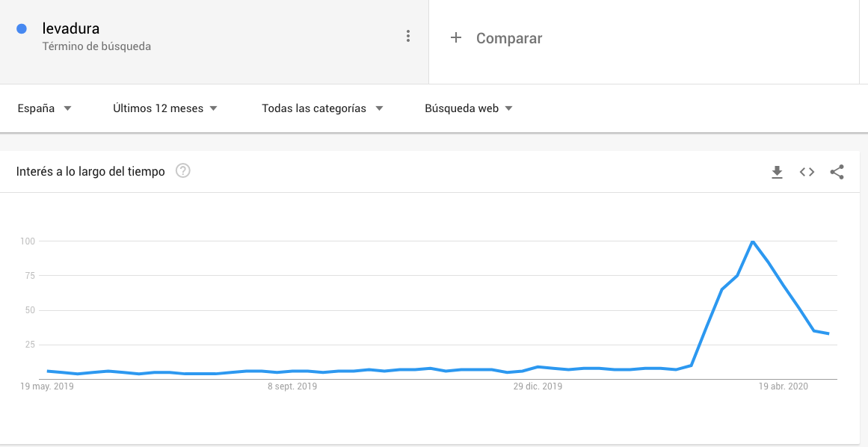Image resolution: width=868 pixels, height=447 pixels.
Task: Download the interest over time data
Action: pos(777,172)
